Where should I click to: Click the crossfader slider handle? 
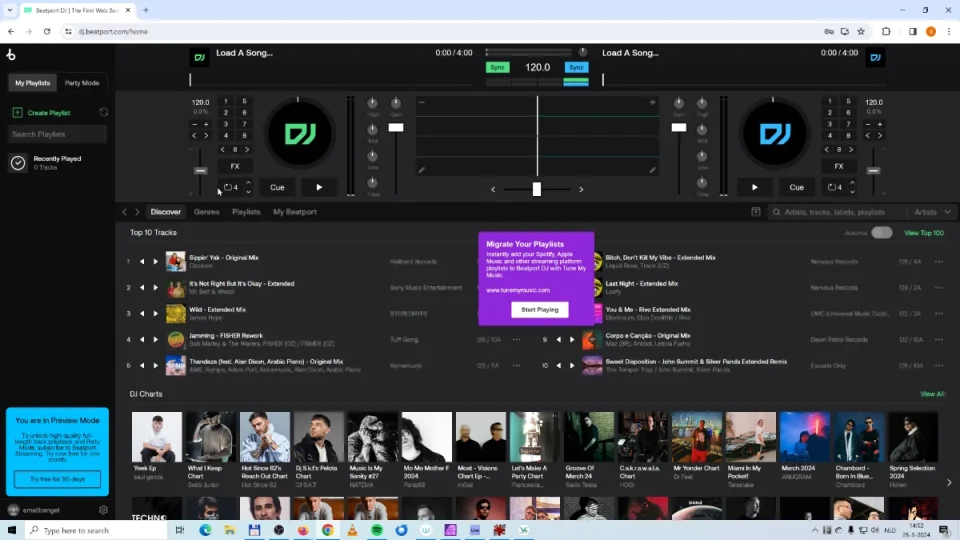[x=537, y=189]
